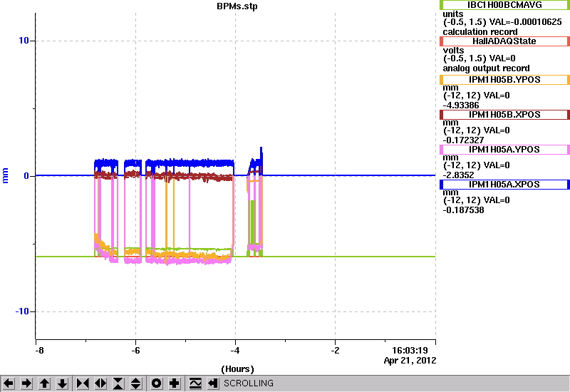The height and width of the screenshot is (392, 570).
Task: Click the vertical mm axis unit label
Action: 5,175
